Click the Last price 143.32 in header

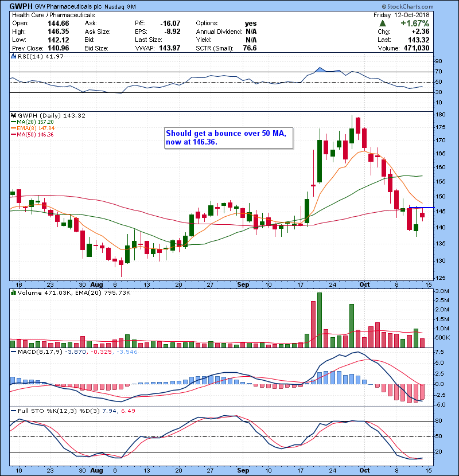coord(419,40)
